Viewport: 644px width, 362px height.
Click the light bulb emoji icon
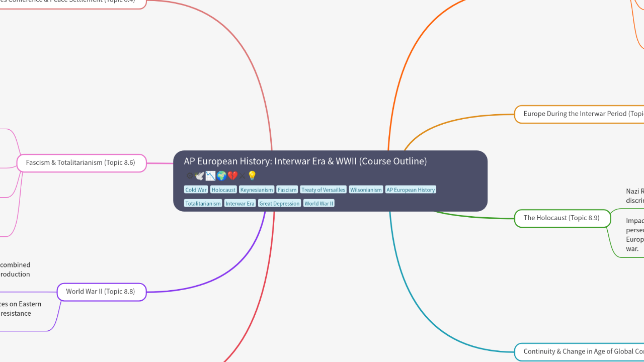252,176
